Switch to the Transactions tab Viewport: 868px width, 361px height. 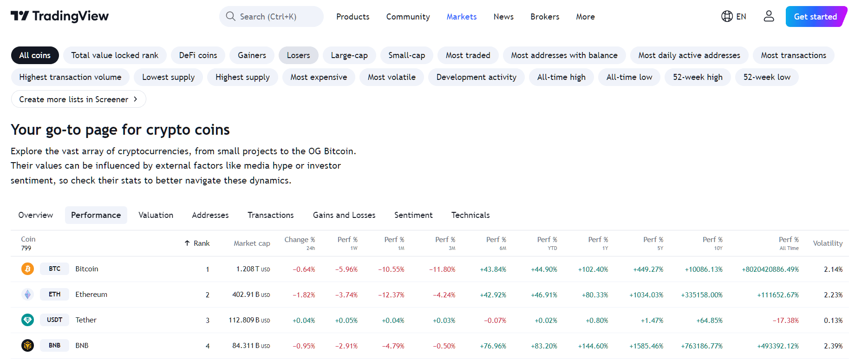(270, 215)
